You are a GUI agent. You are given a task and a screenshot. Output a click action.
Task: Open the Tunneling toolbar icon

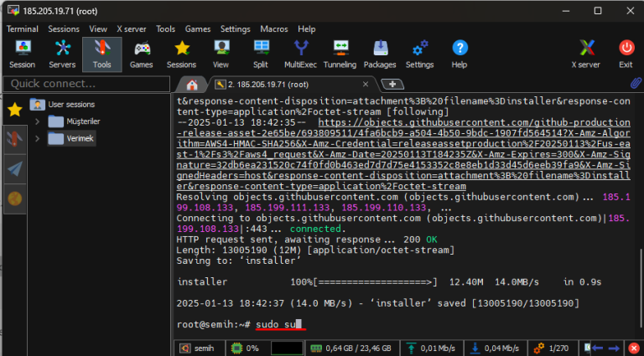(x=340, y=54)
